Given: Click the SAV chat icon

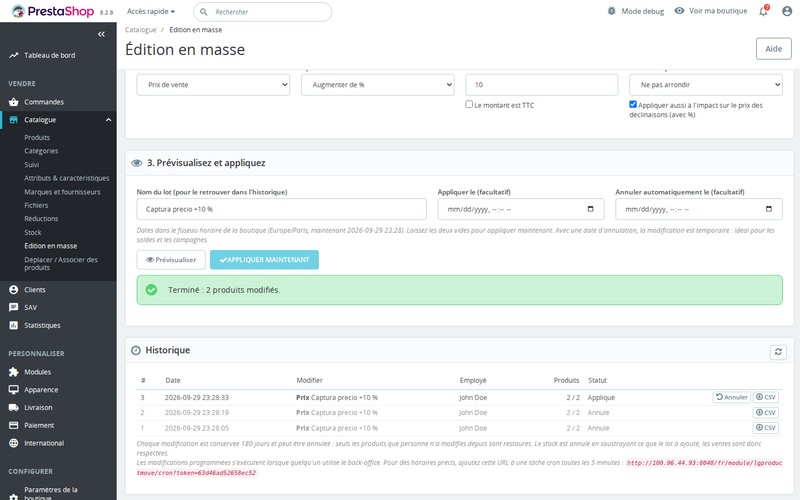Looking at the screenshot, I should point(14,308).
